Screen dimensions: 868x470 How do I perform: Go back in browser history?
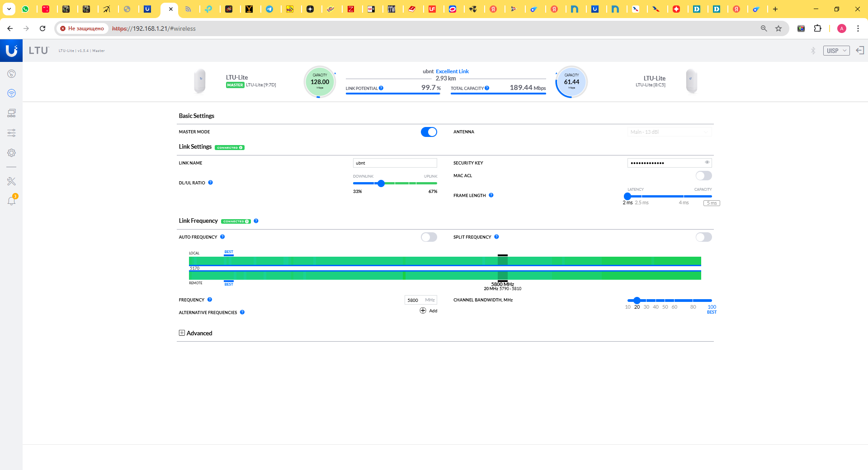10,28
